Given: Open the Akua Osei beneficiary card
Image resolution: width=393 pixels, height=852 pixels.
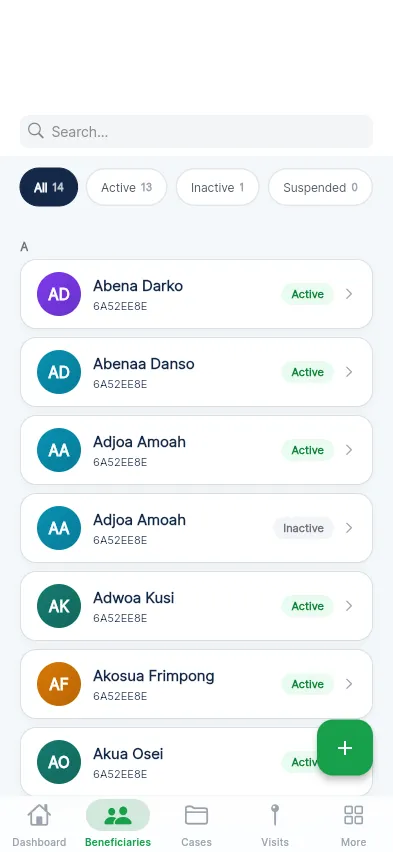Looking at the screenshot, I should 196,762.
